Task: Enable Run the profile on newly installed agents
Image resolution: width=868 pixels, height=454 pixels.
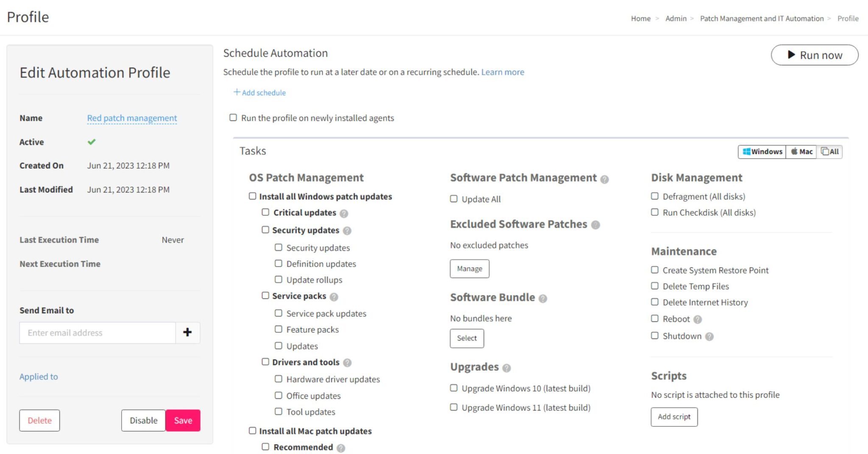Action: tap(233, 117)
